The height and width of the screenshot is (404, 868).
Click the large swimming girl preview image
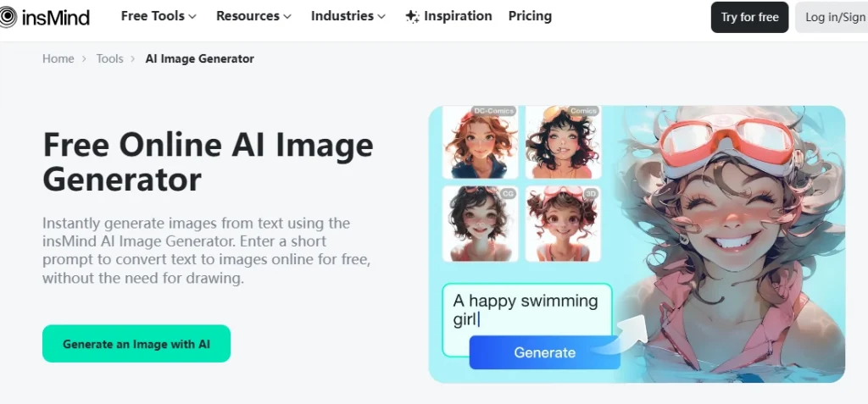731,244
